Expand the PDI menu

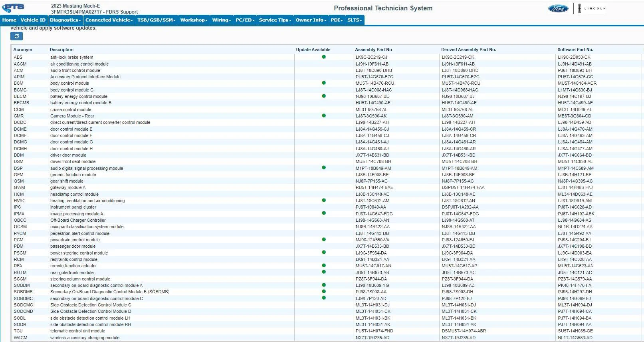(x=337, y=20)
